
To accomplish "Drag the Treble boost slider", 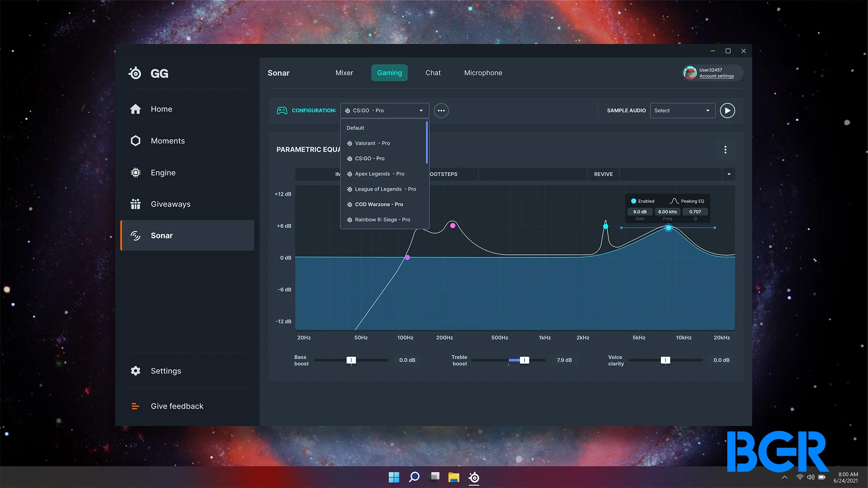I will 523,360.
